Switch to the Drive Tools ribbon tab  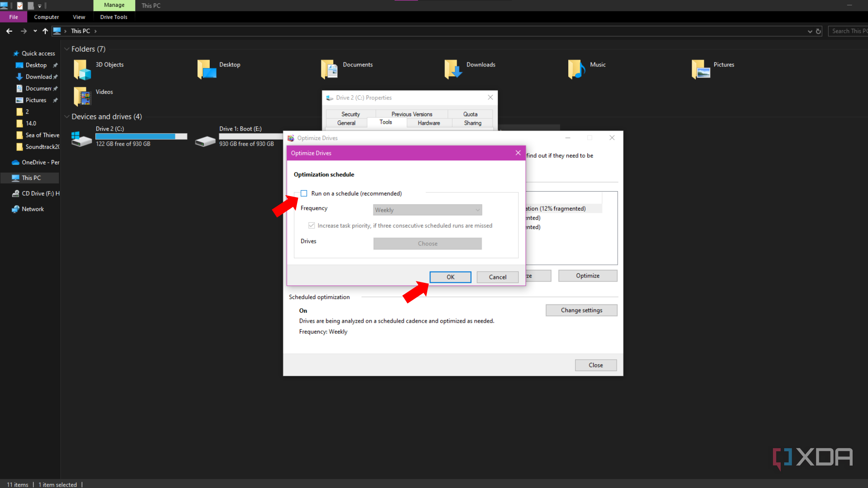coord(113,17)
